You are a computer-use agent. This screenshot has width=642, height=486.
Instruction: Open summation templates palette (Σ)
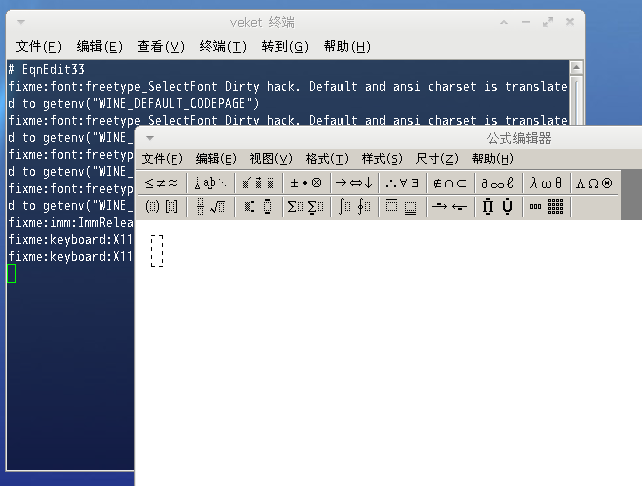[x=306, y=207]
